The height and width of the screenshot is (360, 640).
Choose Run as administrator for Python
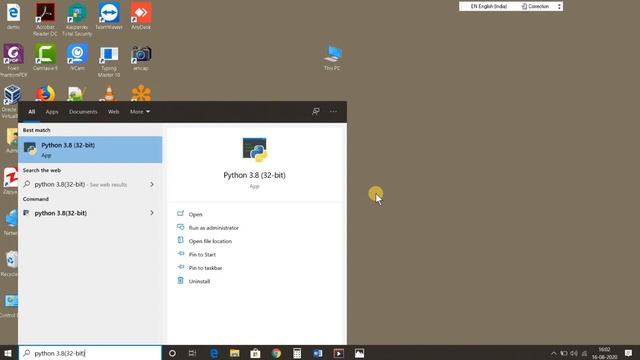[x=213, y=228]
